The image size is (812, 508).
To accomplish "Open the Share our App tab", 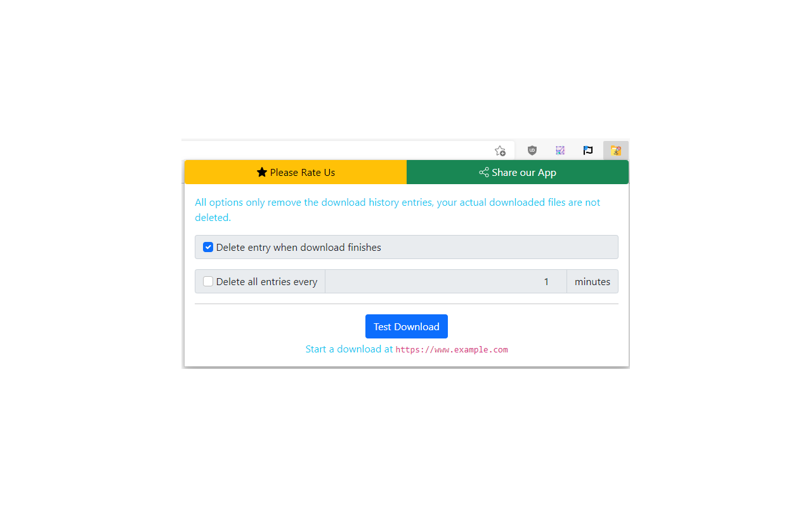I will click(518, 172).
